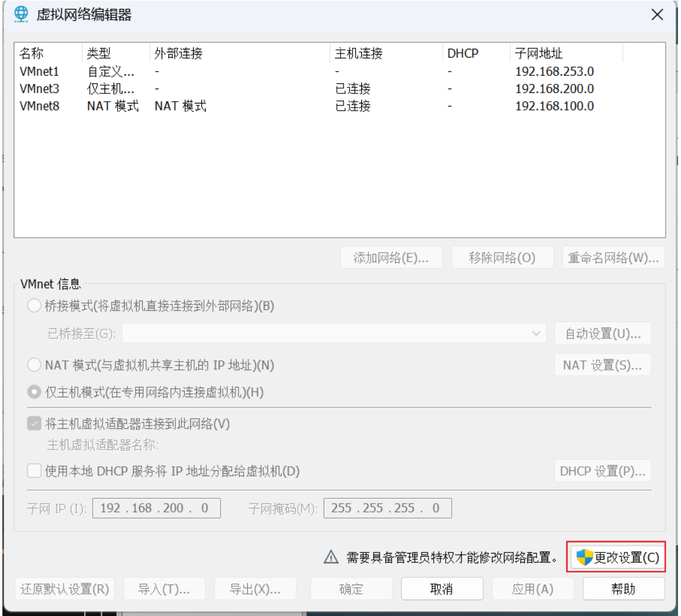Click NAT 模式 in VMnet8's 外部连接 column

tap(180, 106)
